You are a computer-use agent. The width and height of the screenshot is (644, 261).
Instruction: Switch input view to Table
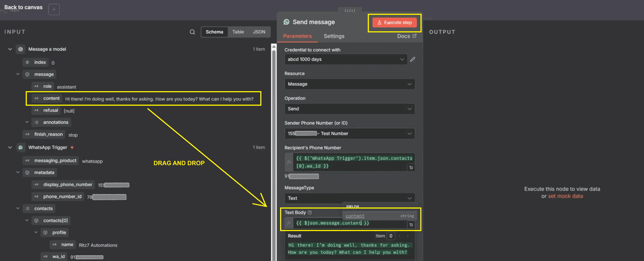click(x=238, y=32)
